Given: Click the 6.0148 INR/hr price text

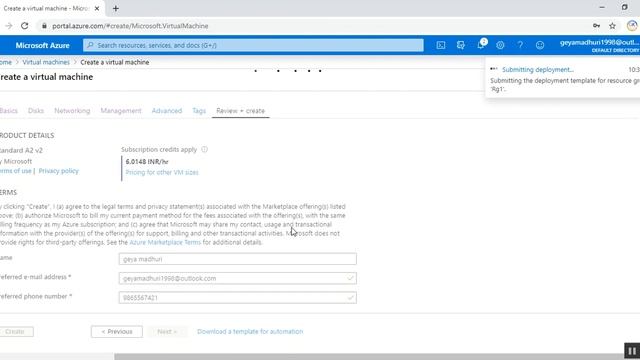Looking at the screenshot, I should click(x=147, y=162).
